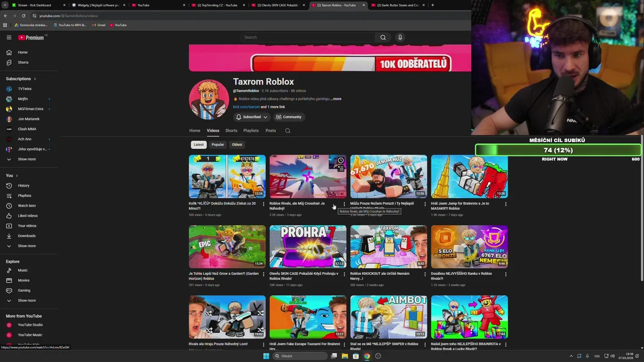Open the channel Community button
The height and width of the screenshot is (362, 644).
coord(288,117)
